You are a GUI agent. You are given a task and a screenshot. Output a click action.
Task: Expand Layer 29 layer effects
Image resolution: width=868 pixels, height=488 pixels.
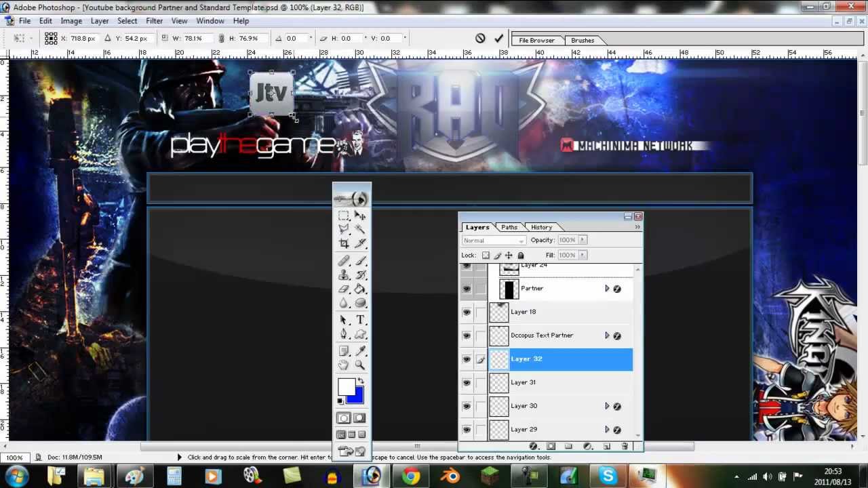[x=607, y=430]
